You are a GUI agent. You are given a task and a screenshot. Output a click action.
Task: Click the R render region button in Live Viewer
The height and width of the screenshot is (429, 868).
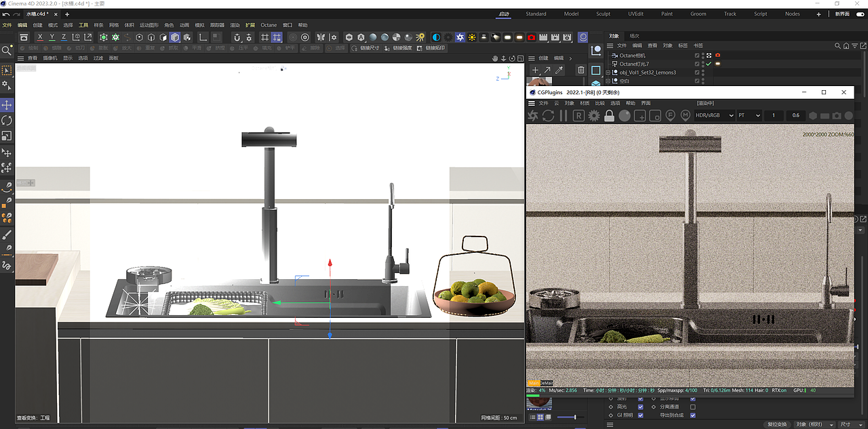point(578,116)
